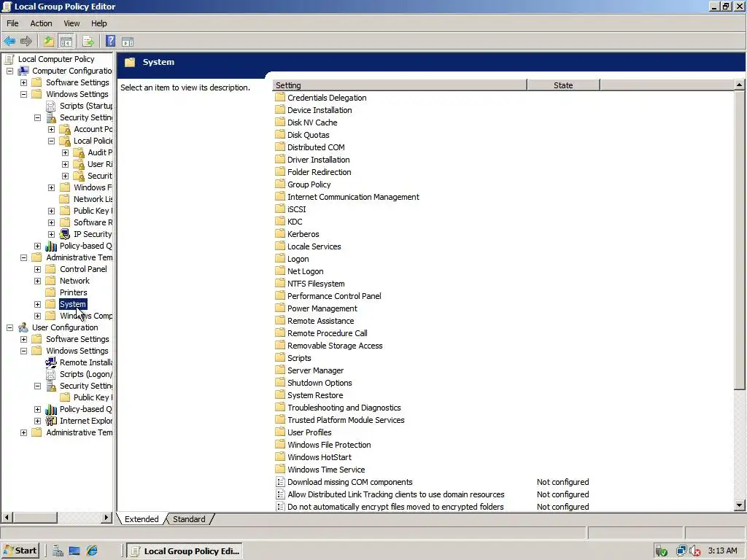Select the Printers tree node
Viewport: 747px width, 560px height.
tap(73, 292)
